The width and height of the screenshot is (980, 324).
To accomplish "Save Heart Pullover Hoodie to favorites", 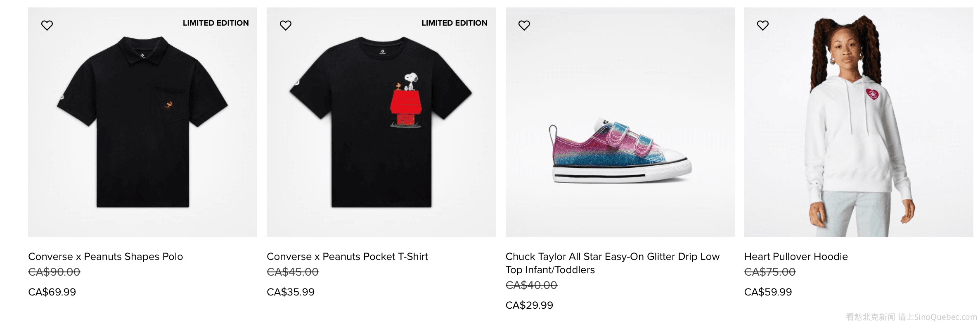I will pyautogui.click(x=763, y=26).
